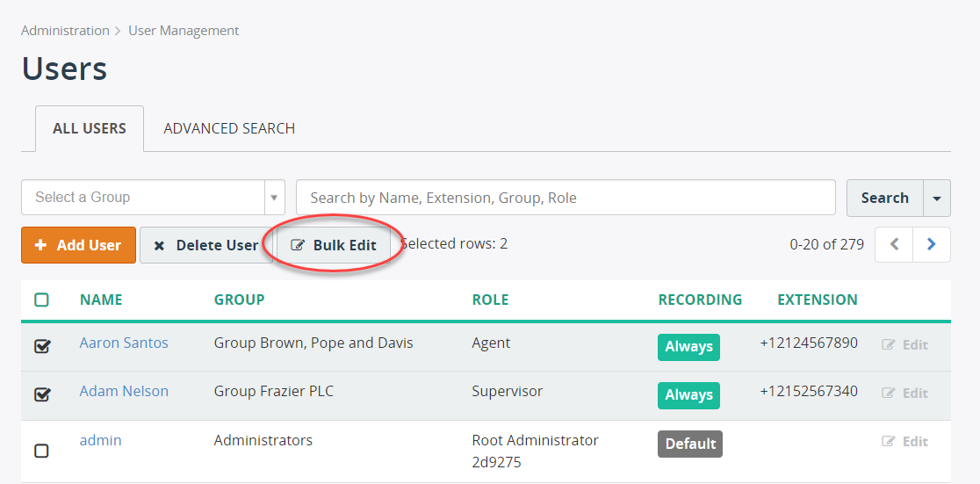Click the Agent role cell

pyautogui.click(x=491, y=343)
